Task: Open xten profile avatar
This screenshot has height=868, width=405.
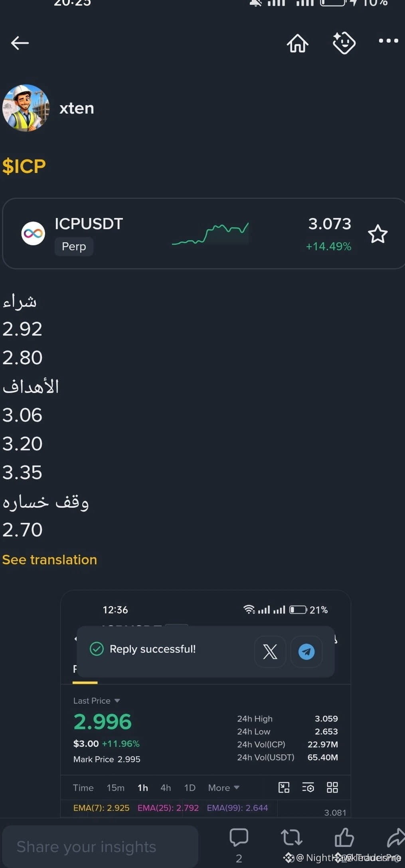Action: 26,108
